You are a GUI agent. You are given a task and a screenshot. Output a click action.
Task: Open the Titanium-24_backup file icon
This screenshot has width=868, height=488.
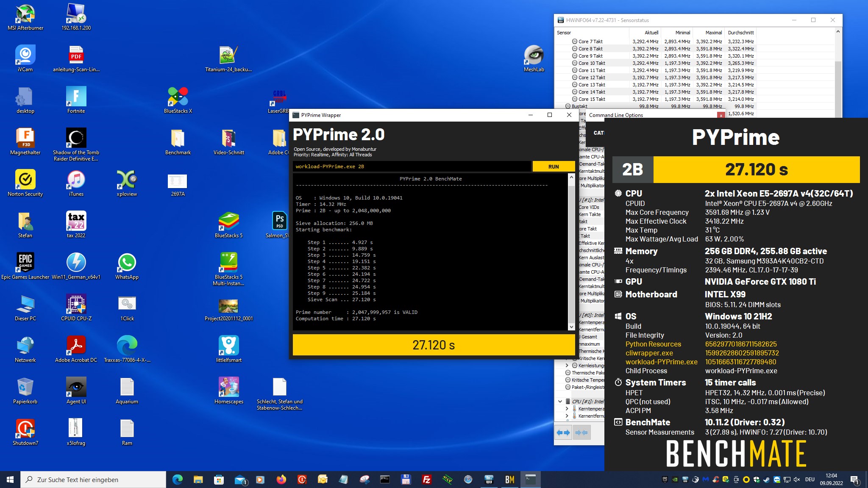click(229, 58)
